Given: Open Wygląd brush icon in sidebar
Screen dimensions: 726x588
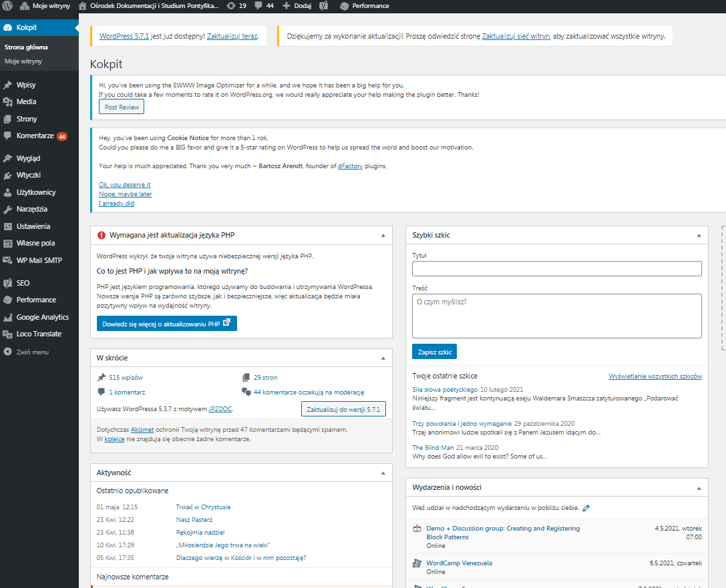Looking at the screenshot, I should (7, 158).
